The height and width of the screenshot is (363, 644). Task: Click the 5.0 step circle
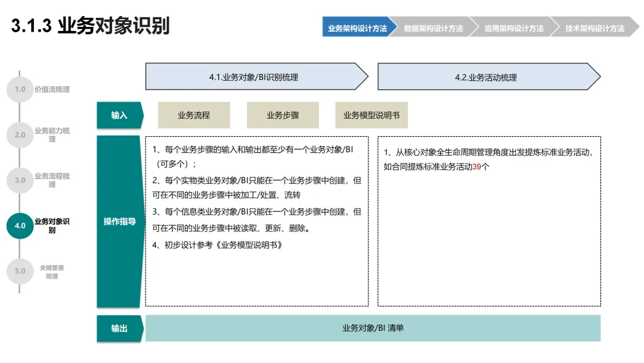(x=20, y=271)
